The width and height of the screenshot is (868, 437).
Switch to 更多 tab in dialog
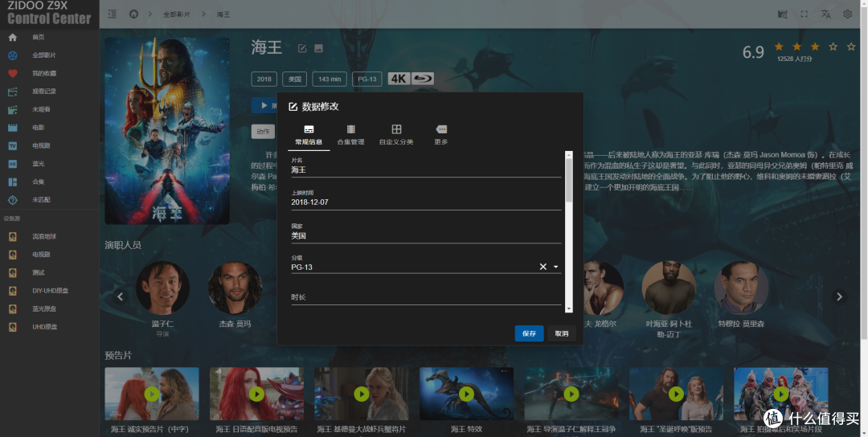pyautogui.click(x=441, y=135)
